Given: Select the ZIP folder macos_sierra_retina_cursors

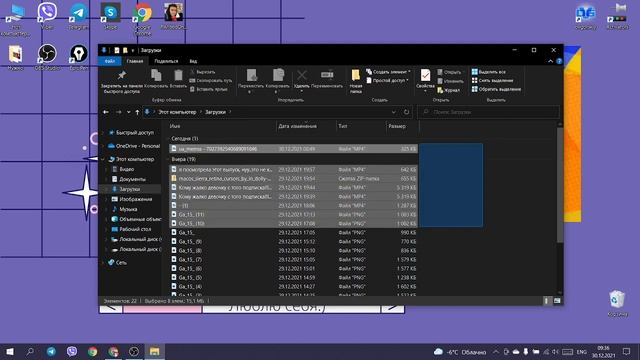Looking at the screenshot, I should [x=293, y=178].
